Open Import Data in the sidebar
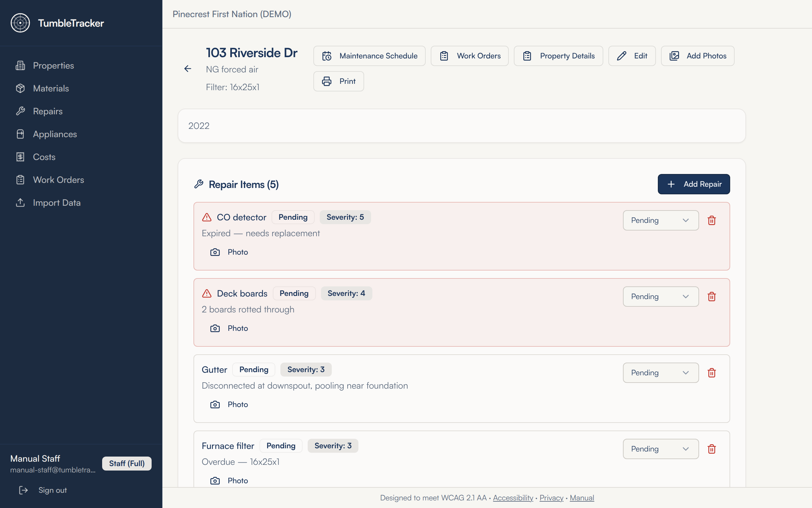 (81, 203)
